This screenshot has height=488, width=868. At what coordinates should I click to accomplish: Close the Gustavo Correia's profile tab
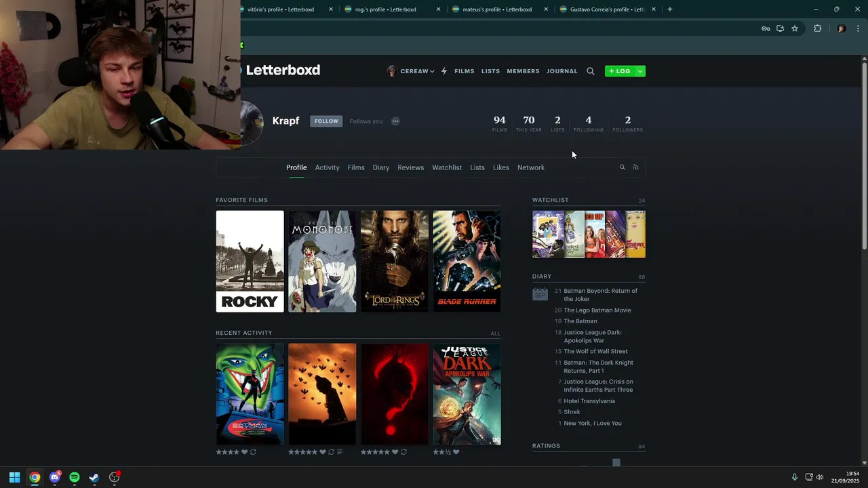654,9
